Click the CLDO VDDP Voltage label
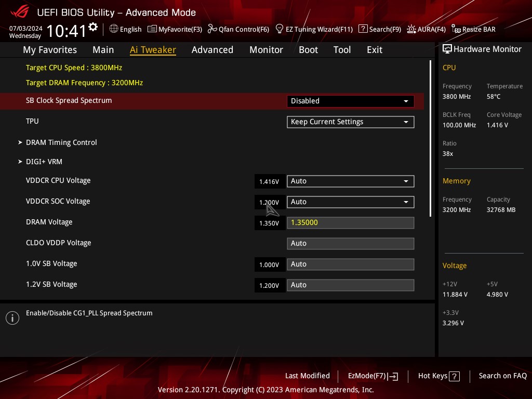 58,243
